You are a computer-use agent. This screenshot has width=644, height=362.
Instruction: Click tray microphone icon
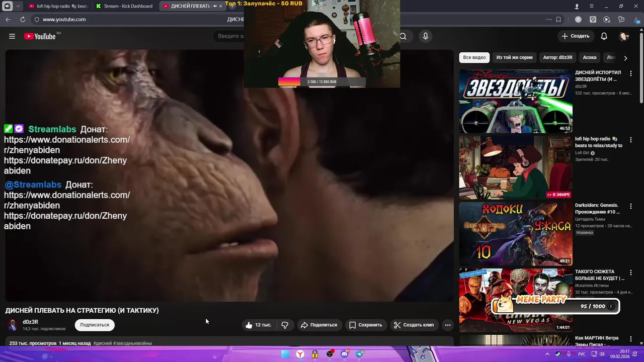point(569,354)
